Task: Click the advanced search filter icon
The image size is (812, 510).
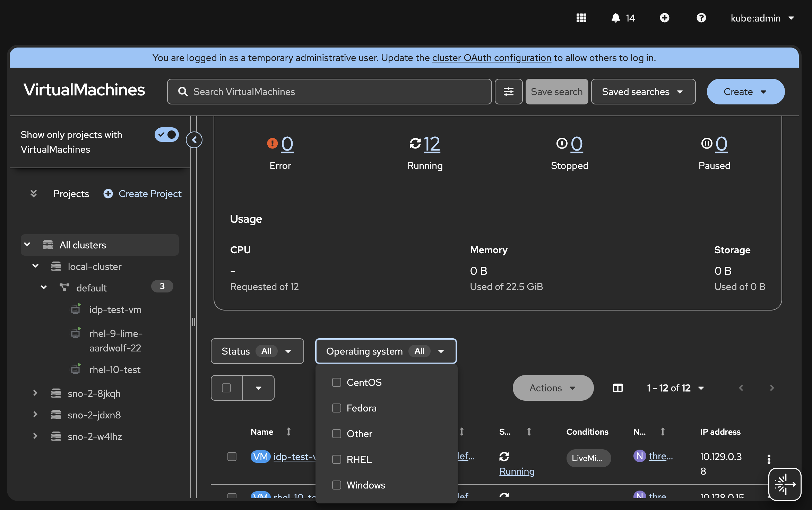Action: (508, 92)
